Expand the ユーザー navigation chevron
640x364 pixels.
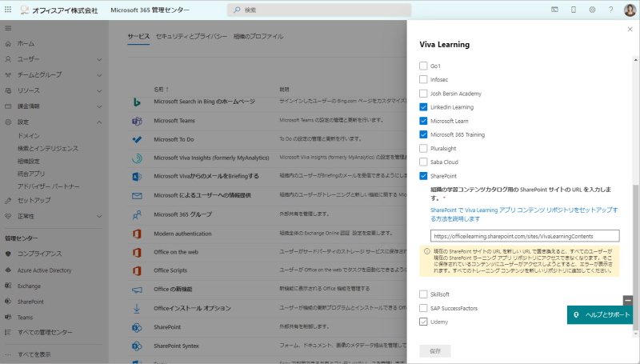99,59
